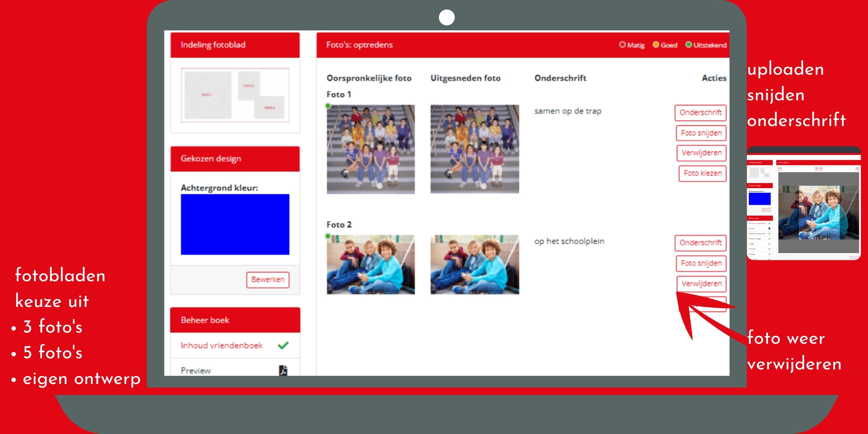Select FOTO 3 placeholder in layout preview
The height and width of the screenshot is (434, 868).
pos(269,107)
